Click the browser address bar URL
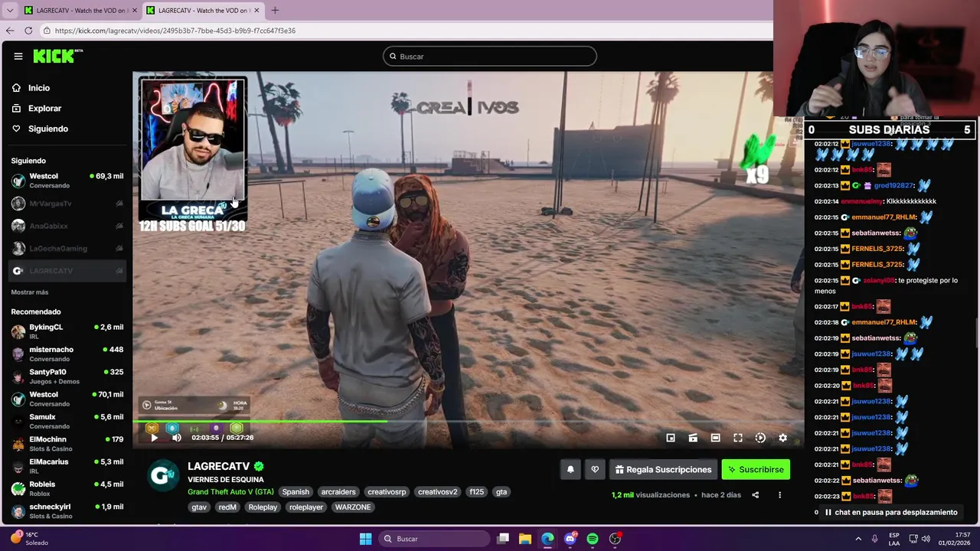This screenshot has width=980, height=551. click(x=175, y=31)
